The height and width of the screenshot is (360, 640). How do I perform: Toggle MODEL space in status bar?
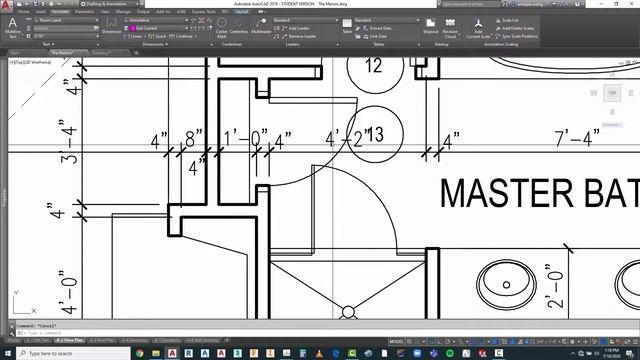pyautogui.click(x=396, y=342)
